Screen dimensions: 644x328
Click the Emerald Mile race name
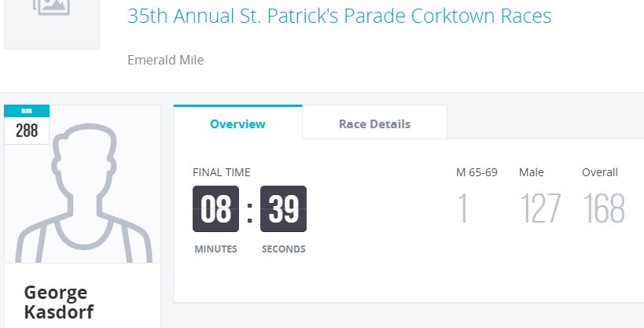point(165,60)
